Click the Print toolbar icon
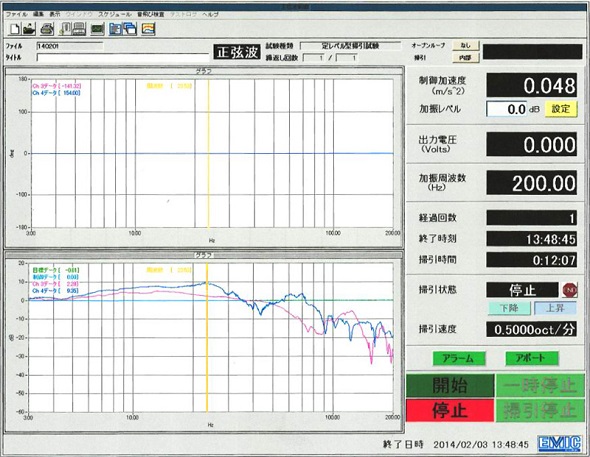 [47, 29]
